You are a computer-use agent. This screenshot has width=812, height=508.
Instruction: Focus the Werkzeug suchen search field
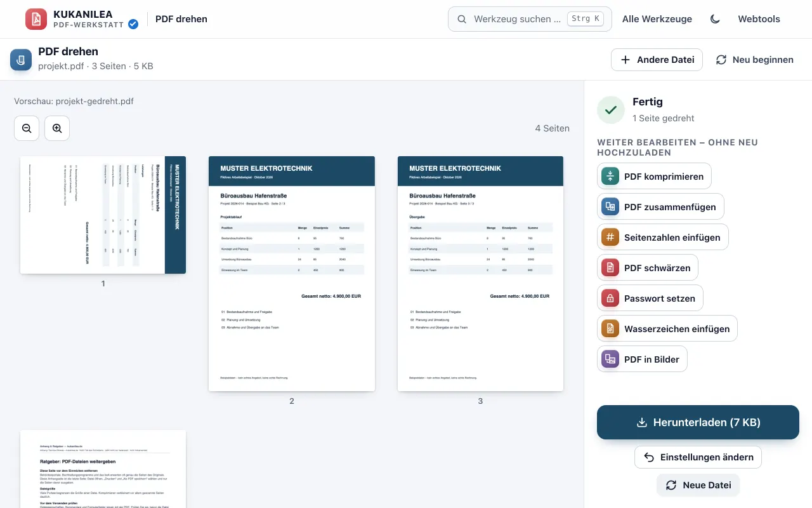click(530, 19)
